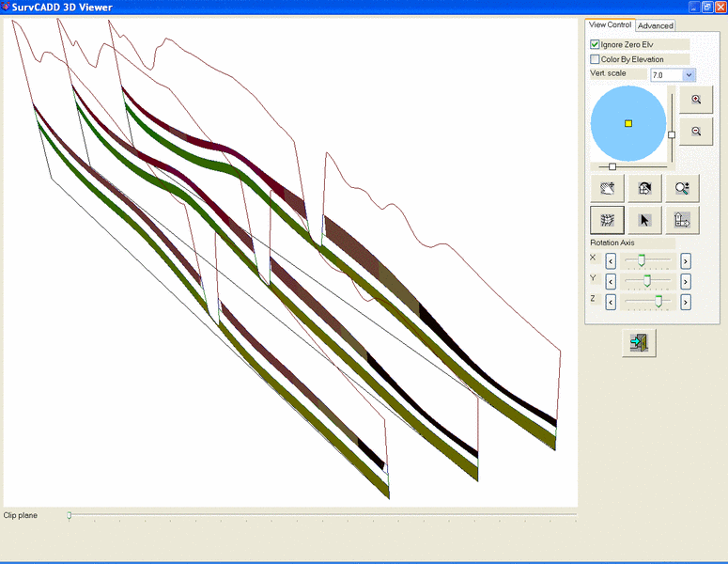This screenshot has height=564, width=728.
Task: Switch to the Advanced tab
Action: 655,25
